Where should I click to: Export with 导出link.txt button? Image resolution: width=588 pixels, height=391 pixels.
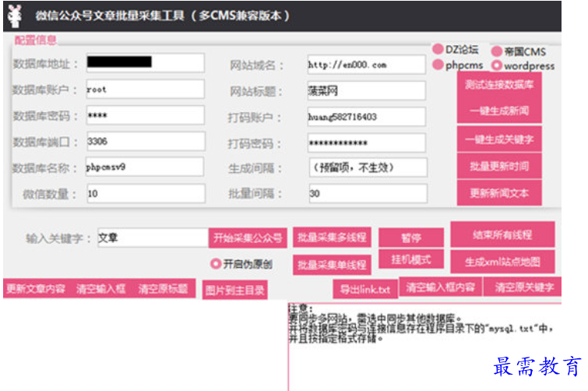[365, 290]
